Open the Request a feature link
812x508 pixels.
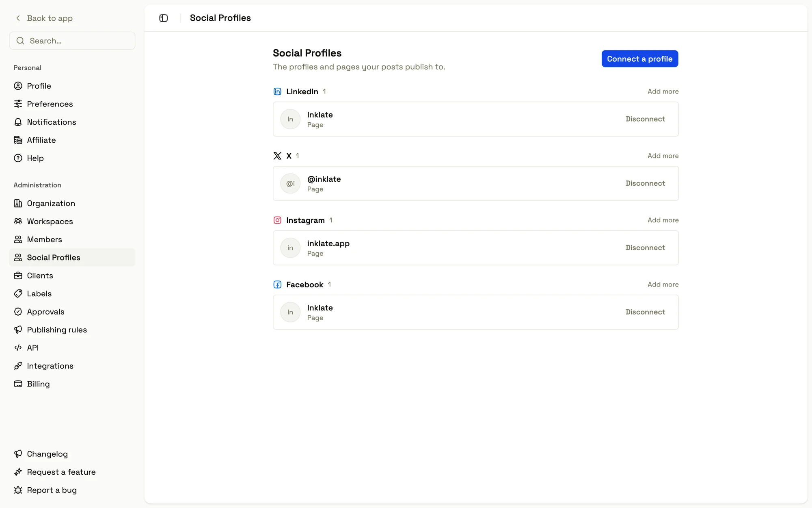click(x=72, y=472)
